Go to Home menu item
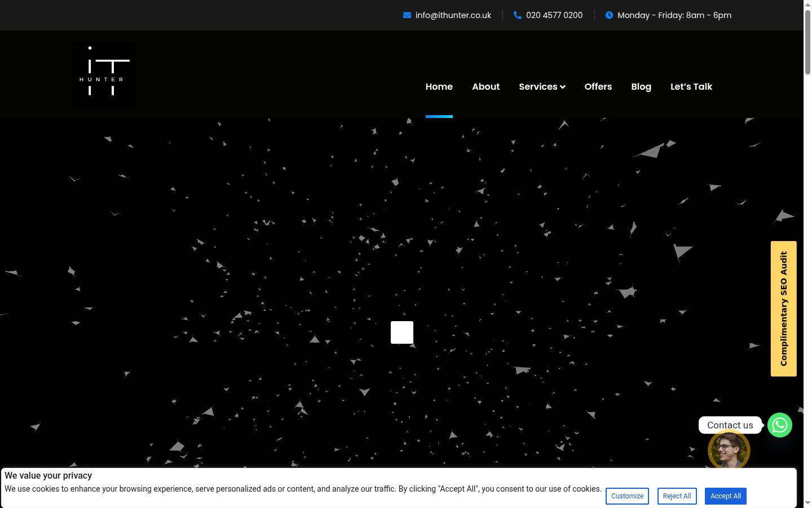 click(439, 86)
